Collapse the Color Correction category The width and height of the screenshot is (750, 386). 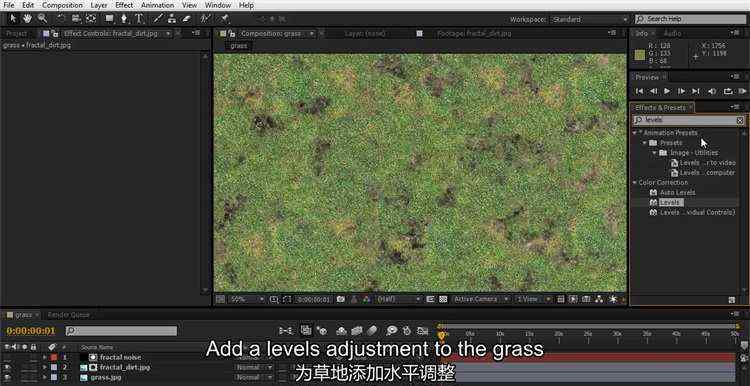click(635, 183)
